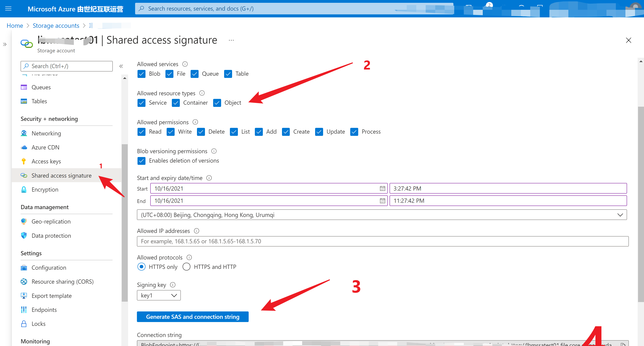
Task: Open Shared access signature menu item
Action: (x=66, y=175)
